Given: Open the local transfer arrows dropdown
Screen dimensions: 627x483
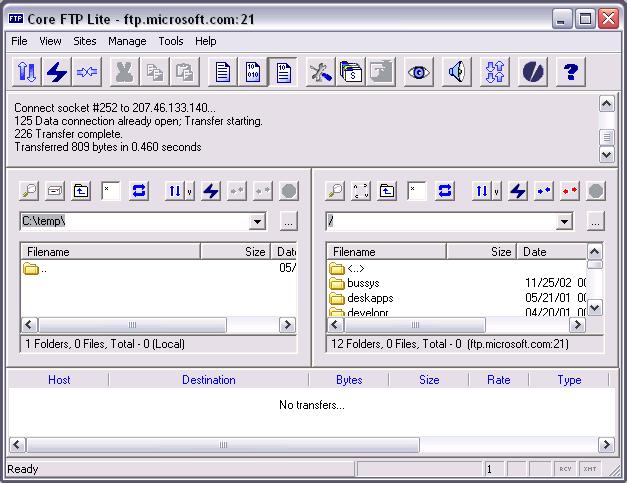Looking at the screenshot, I should pyautogui.click(x=179, y=190).
